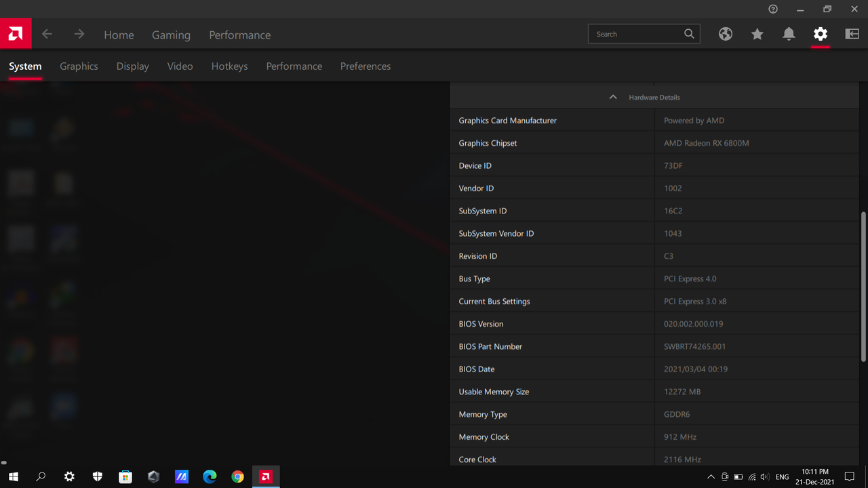The image size is (868, 488).
Task: Click the AMD Radeon logo
Action: (14, 33)
